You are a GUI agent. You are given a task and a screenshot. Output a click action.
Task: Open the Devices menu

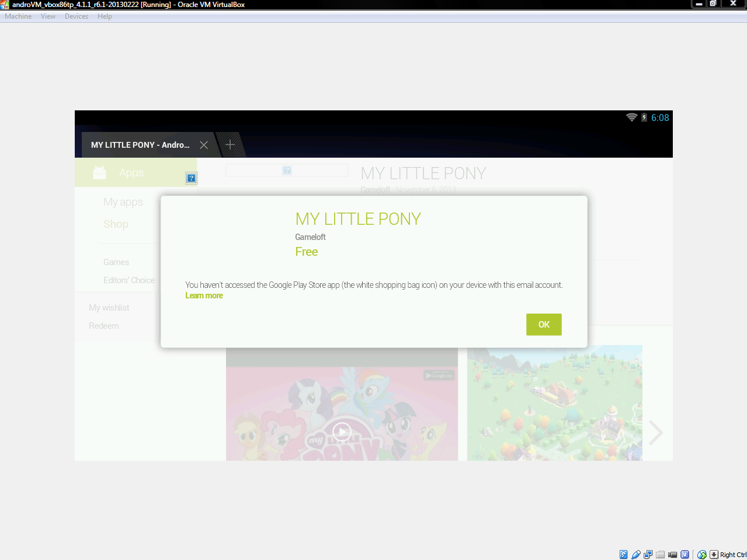(77, 16)
